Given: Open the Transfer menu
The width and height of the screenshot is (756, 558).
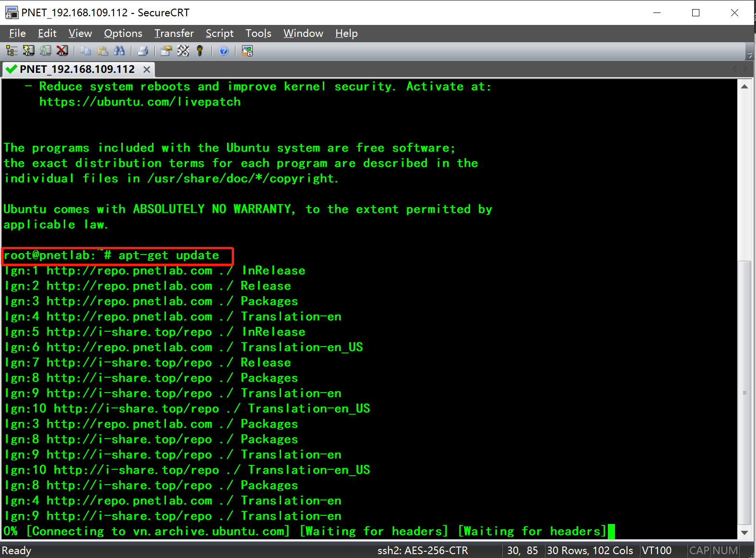Looking at the screenshot, I should click(174, 33).
